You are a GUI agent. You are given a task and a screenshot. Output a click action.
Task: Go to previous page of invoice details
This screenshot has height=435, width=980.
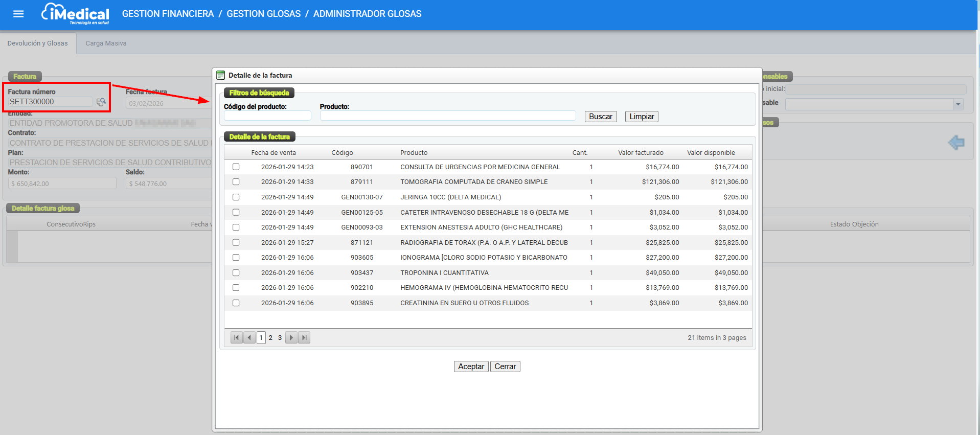click(x=249, y=338)
